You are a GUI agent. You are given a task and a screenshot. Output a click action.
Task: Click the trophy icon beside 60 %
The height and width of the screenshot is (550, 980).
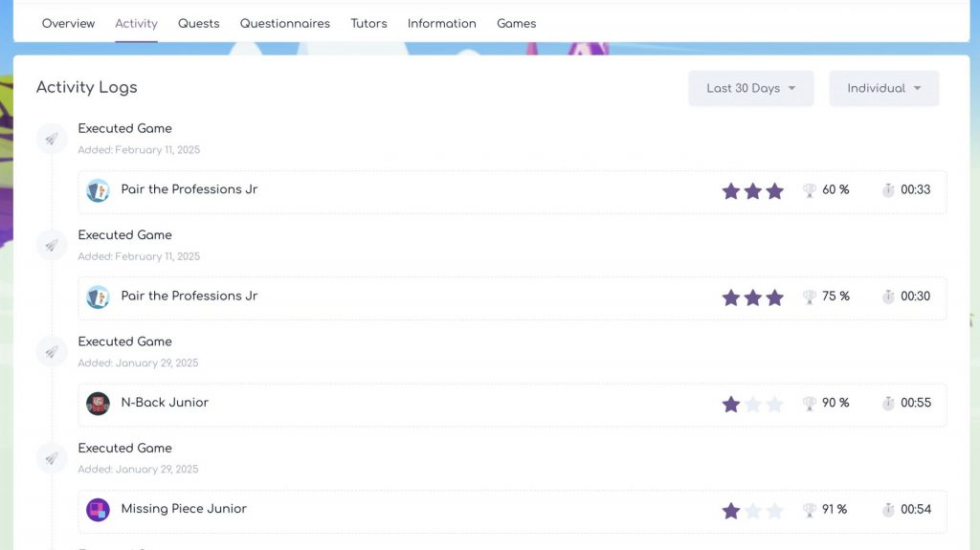tap(810, 190)
